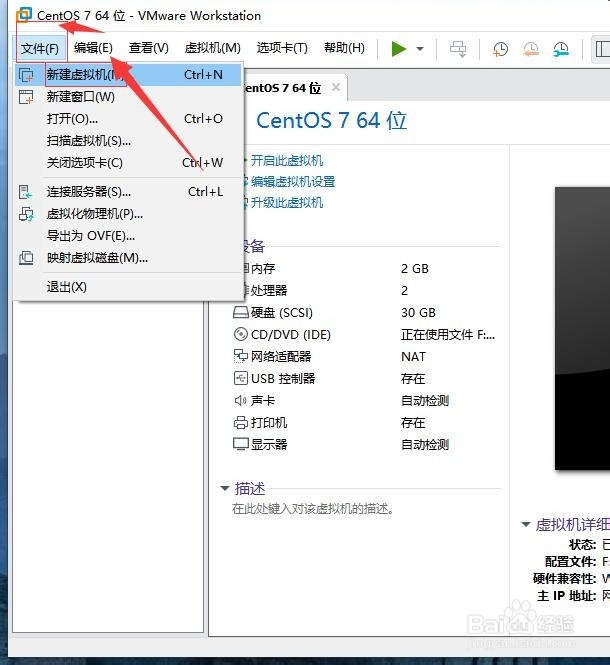Viewport: 610px width, 665px height.
Task: Click the CD/DVD (IDE) disc icon
Action: [x=241, y=334]
